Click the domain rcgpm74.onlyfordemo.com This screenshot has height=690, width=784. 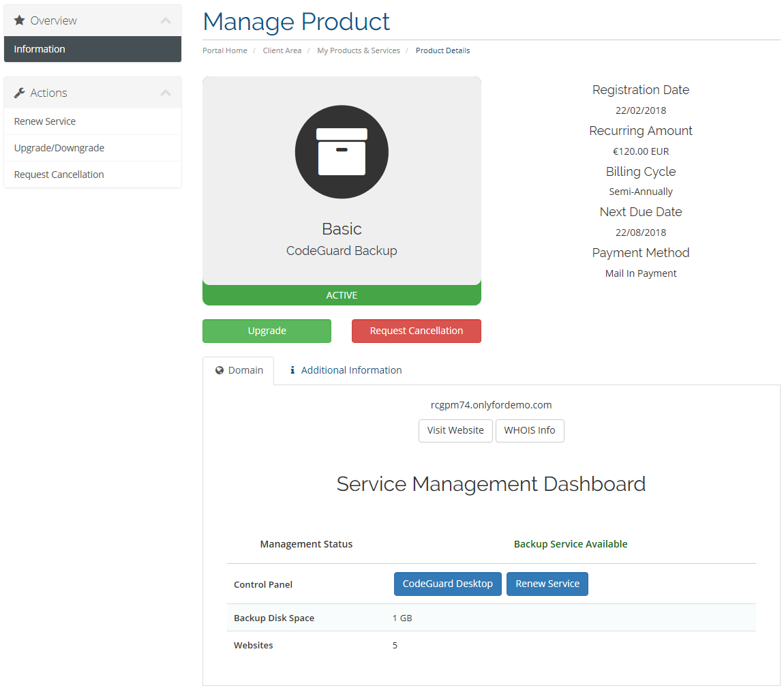click(491, 405)
